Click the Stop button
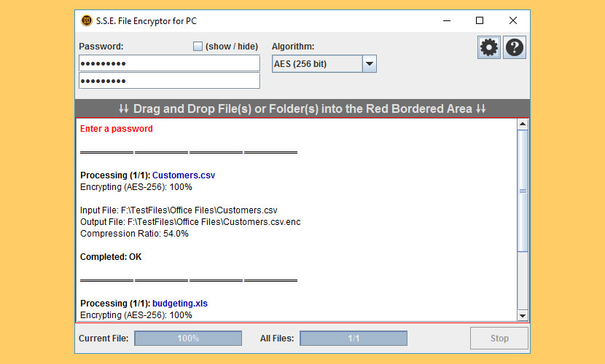Screen dimensions: 605x364 499,339
